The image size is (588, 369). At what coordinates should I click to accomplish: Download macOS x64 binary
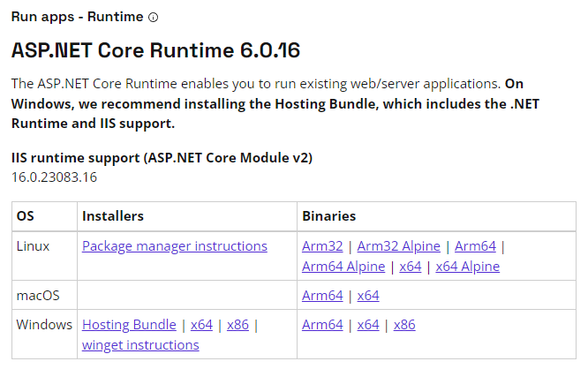[368, 296]
